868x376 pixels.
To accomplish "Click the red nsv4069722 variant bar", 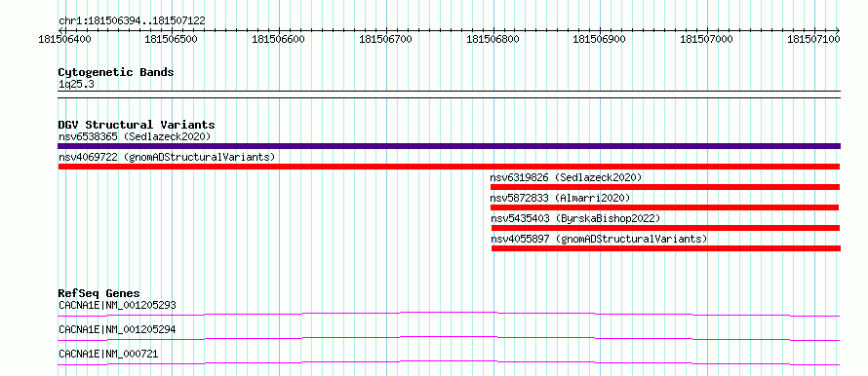I will tap(449, 167).
